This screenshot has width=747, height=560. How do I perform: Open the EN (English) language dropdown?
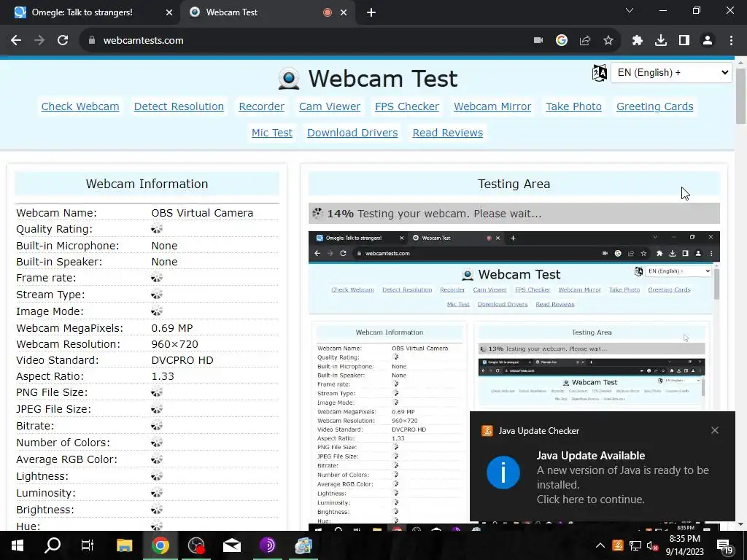coord(671,73)
